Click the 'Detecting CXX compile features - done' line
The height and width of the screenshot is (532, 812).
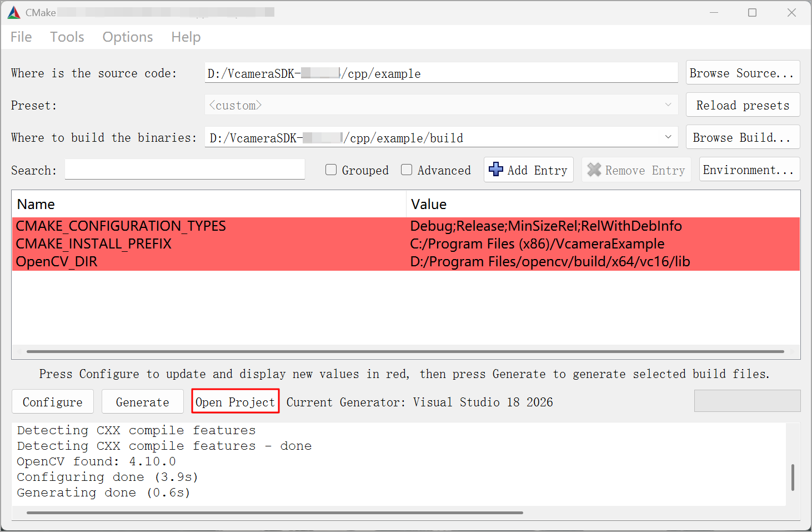click(x=164, y=446)
